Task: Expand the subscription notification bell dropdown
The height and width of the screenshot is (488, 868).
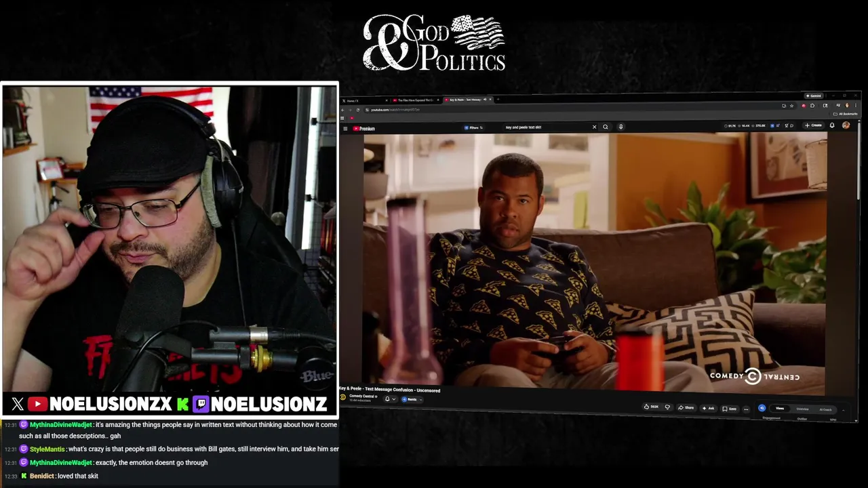Action: tap(389, 399)
